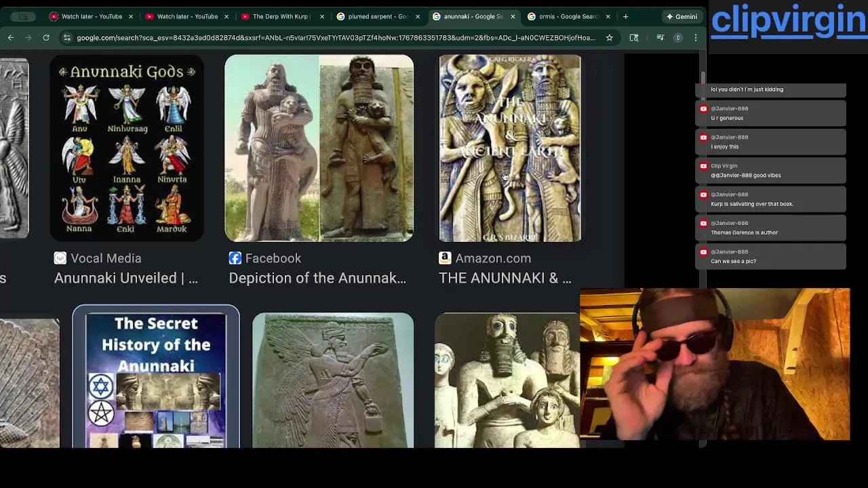This screenshot has width=868, height=488.
Task: Click Facebook source label
Action: click(x=273, y=258)
